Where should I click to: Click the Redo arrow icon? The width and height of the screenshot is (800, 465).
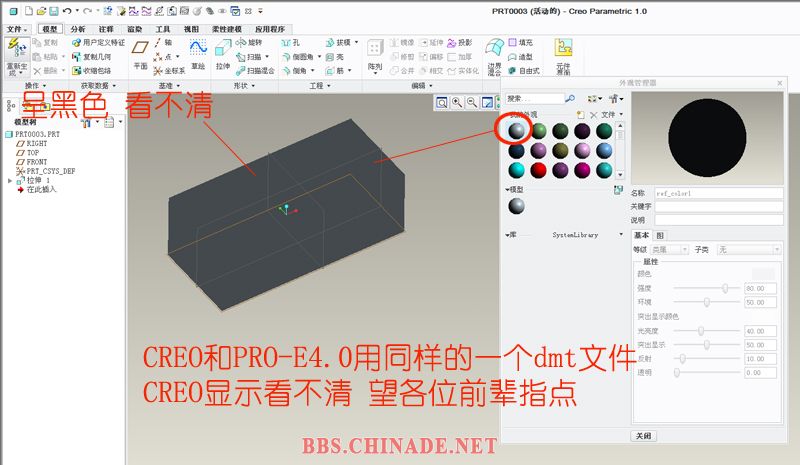[87, 11]
